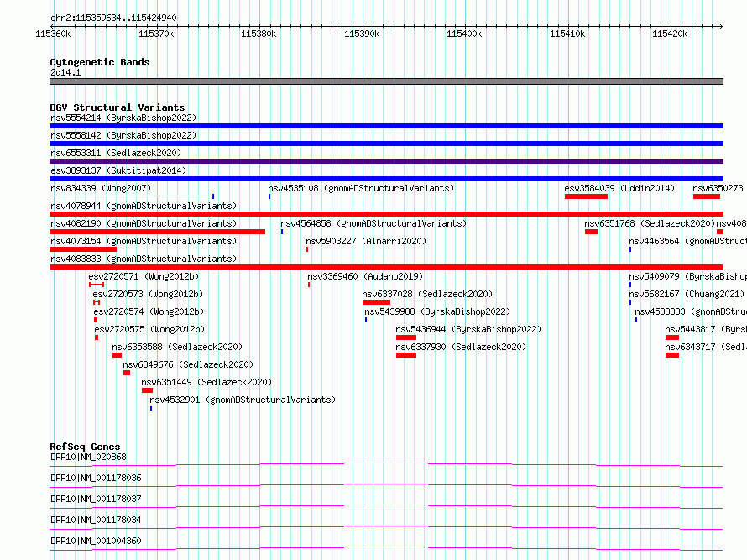747x560 pixels.
Task: Click the red bar under nsv4082190
Action: 157,232
